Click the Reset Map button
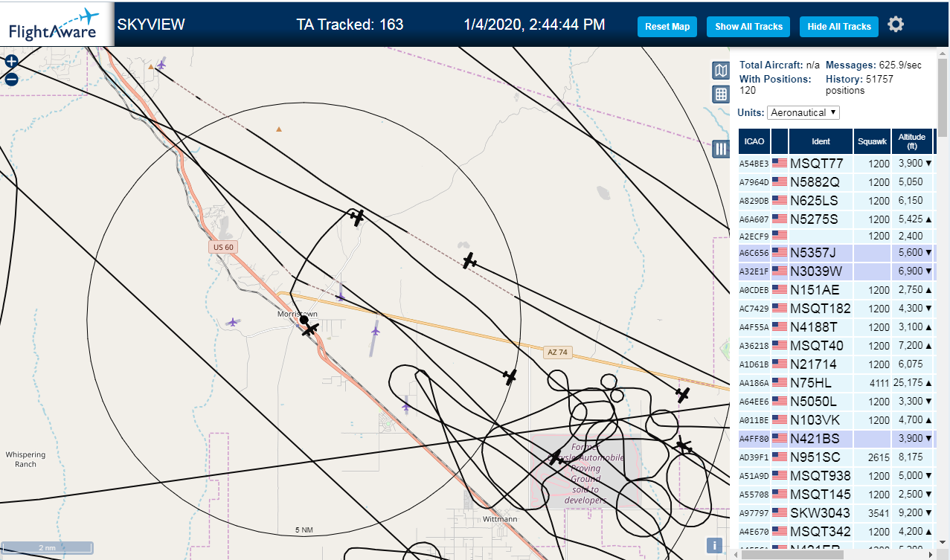The height and width of the screenshot is (560, 950). (667, 26)
